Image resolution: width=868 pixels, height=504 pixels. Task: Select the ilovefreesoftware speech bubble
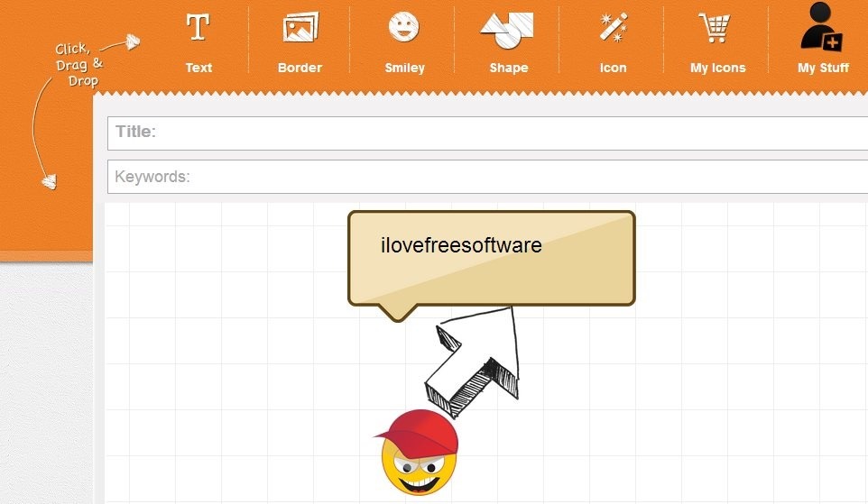pyautogui.click(x=492, y=264)
